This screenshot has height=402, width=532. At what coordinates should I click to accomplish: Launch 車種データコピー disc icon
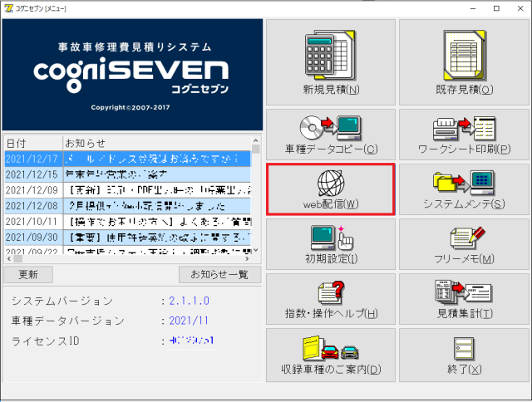[x=331, y=128]
